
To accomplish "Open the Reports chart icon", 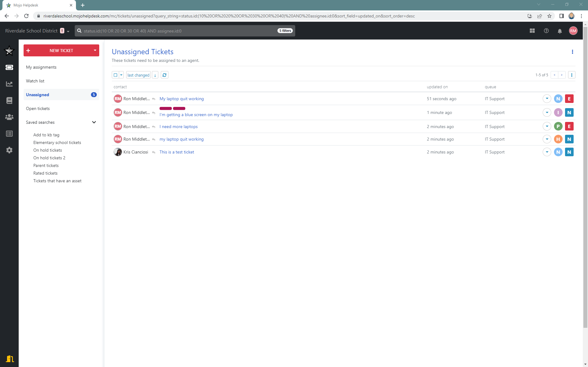I will tap(9, 84).
